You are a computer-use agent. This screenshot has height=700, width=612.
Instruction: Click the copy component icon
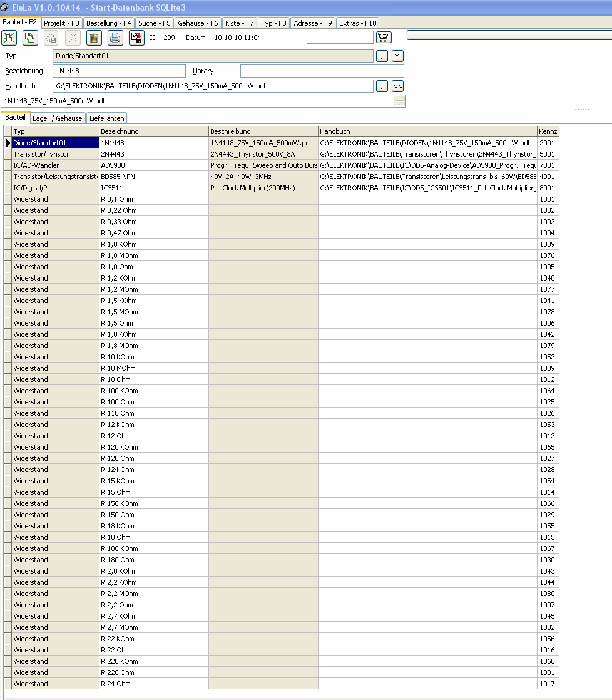click(30, 38)
